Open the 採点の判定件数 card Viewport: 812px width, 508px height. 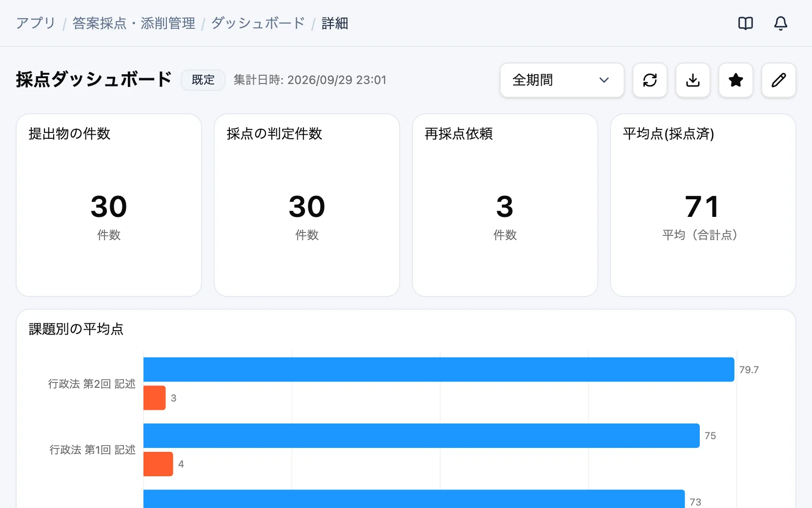tap(307, 205)
